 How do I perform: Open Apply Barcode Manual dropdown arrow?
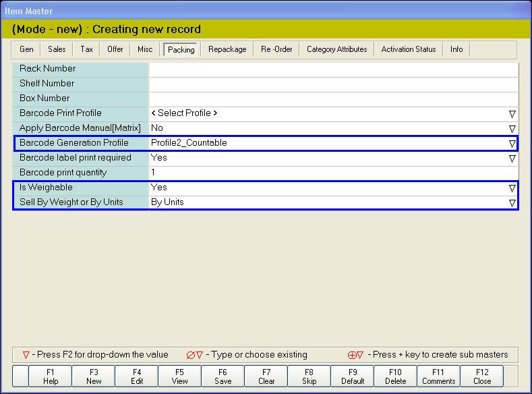point(512,128)
